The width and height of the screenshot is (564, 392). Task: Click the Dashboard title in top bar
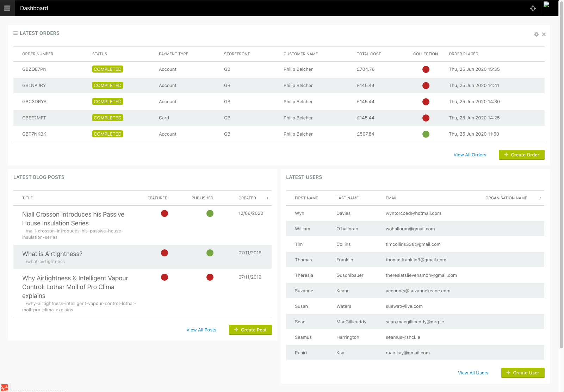tap(34, 8)
